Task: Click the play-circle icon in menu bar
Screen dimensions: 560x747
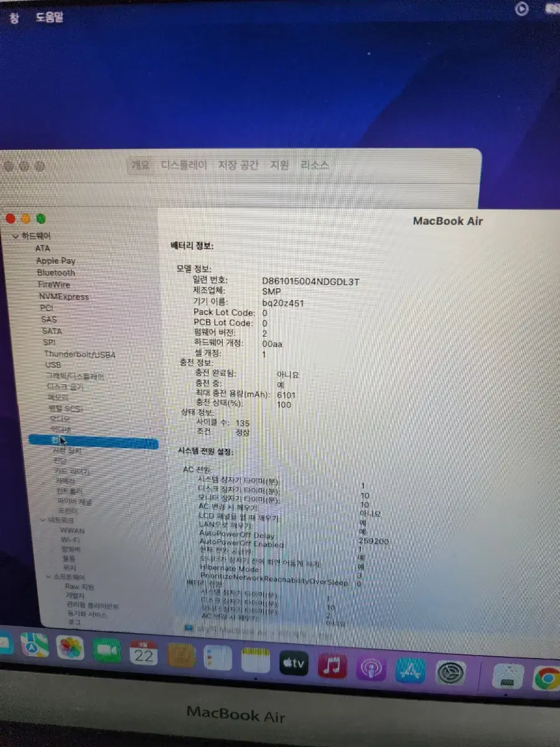Action: tap(522, 9)
